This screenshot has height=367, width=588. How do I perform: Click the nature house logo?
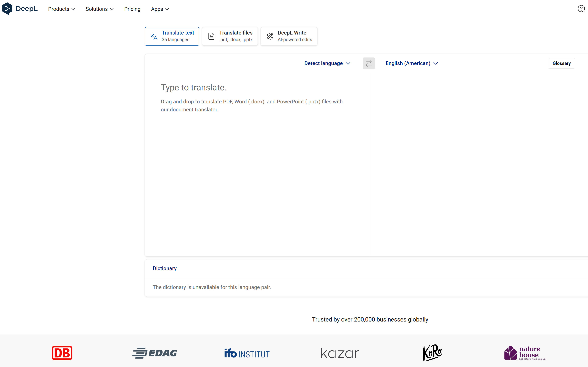[x=525, y=353]
